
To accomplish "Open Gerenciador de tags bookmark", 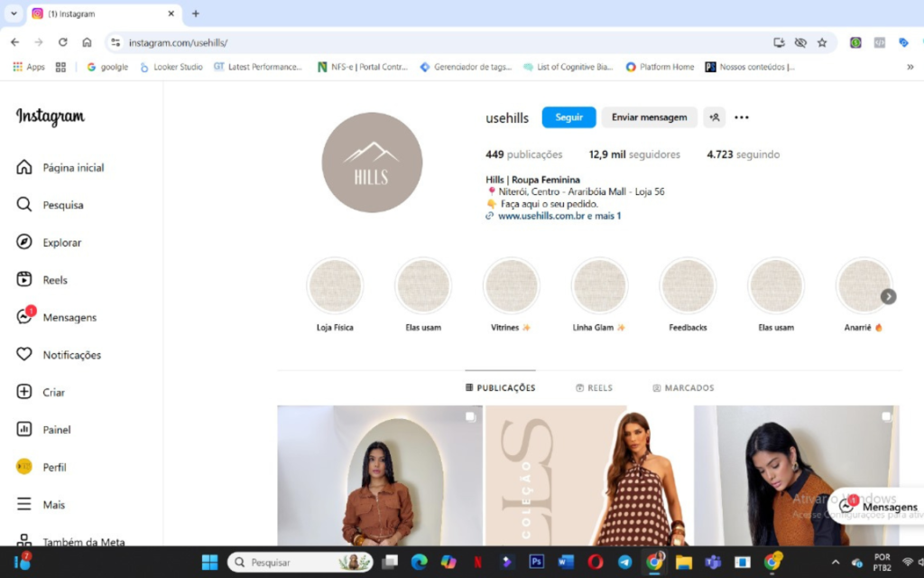I will pos(466,67).
